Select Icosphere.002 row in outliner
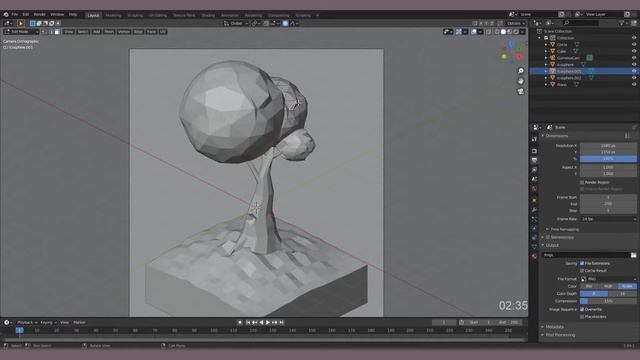The height and width of the screenshot is (360, 640). [584, 78]
